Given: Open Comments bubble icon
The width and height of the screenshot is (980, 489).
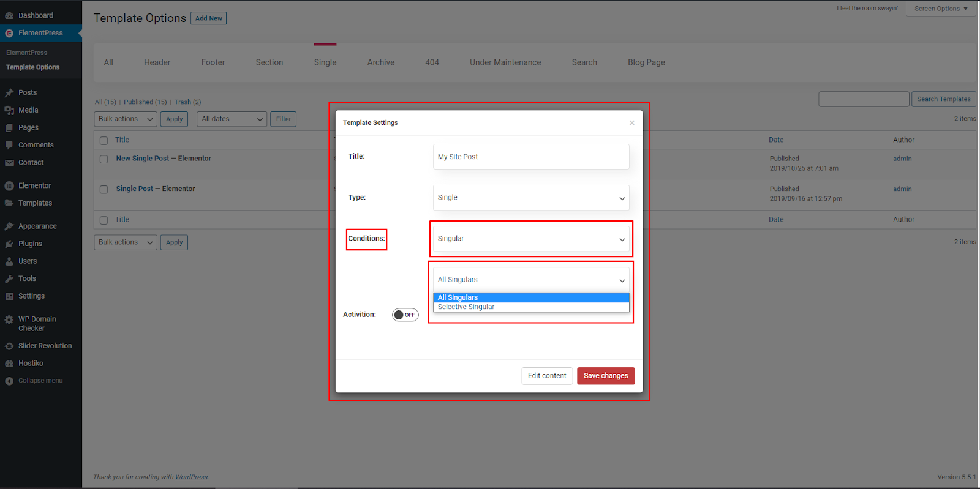Looking at the screenshot, I should click(x=9, y=145).
